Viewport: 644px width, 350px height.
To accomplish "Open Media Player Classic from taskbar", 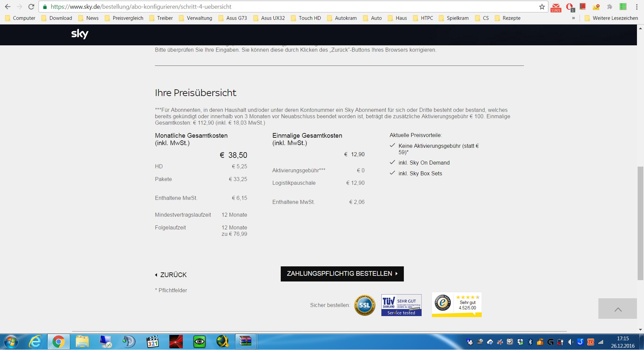I will (153, 342).
